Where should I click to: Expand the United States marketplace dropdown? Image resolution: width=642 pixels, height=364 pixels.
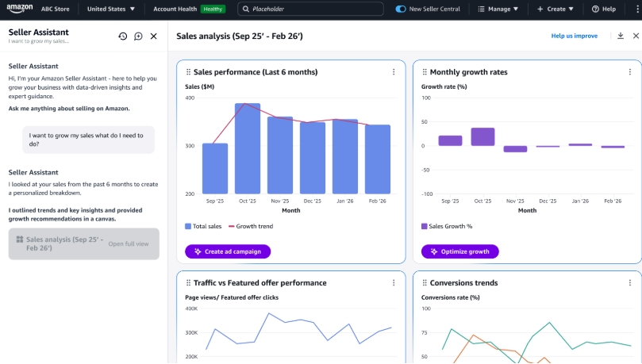[x=110, y=9]
